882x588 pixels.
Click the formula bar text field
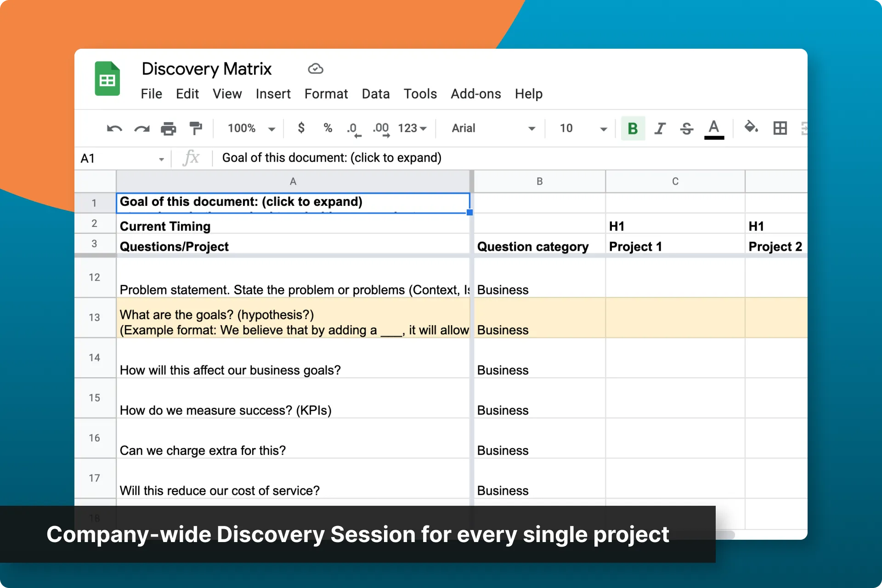tap(510, 158)
